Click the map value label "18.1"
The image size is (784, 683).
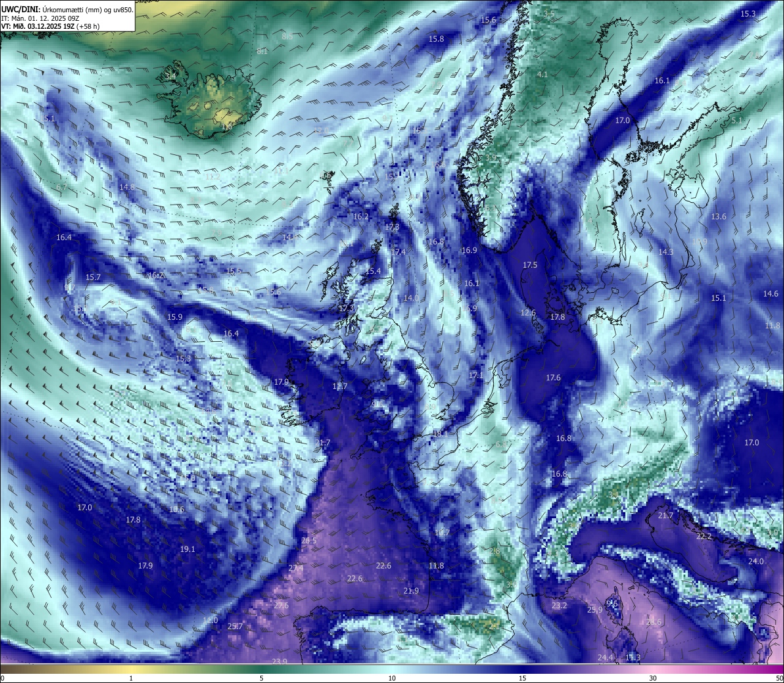[440, 433]
